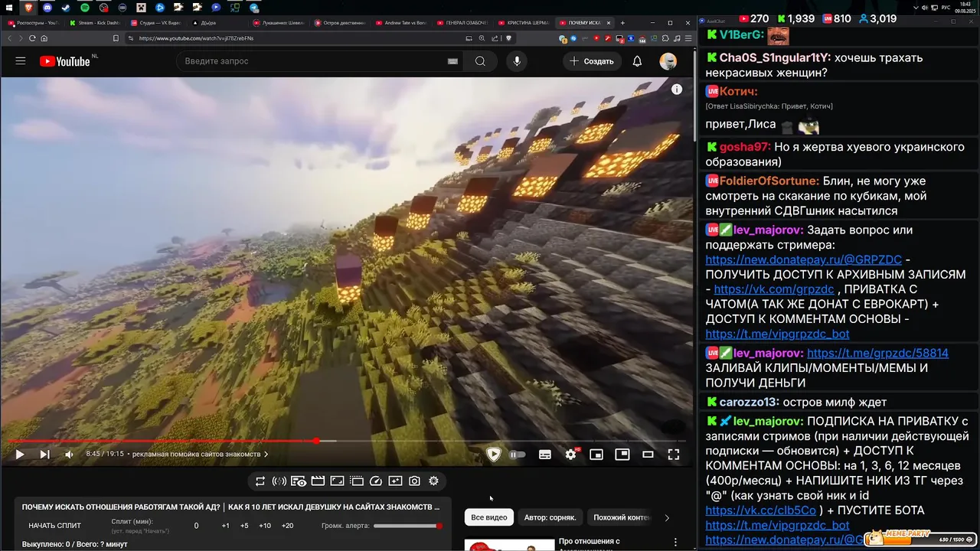Expand chapter 'рекламная помойка сайтов знакомств'
Viewport: 980px width, 551px height.
201,455
